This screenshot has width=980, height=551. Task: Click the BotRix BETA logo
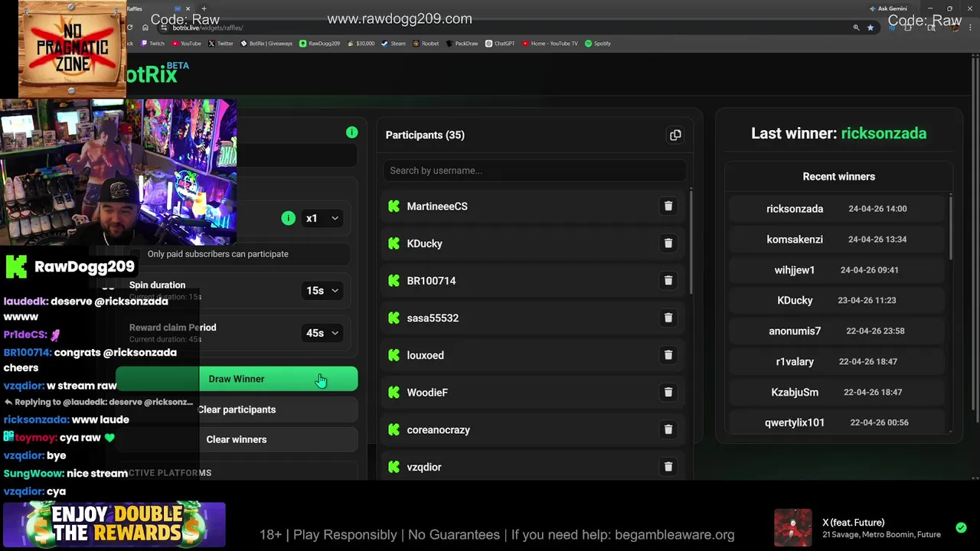pyautogui.click(x=157, y=73)
